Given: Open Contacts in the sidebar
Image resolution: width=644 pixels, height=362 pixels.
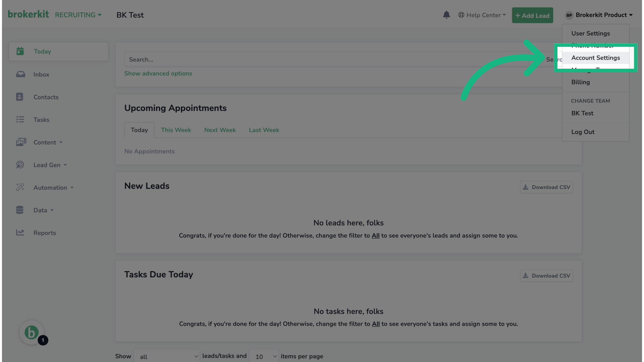Looking at the screenshot, I should point(59,97).
